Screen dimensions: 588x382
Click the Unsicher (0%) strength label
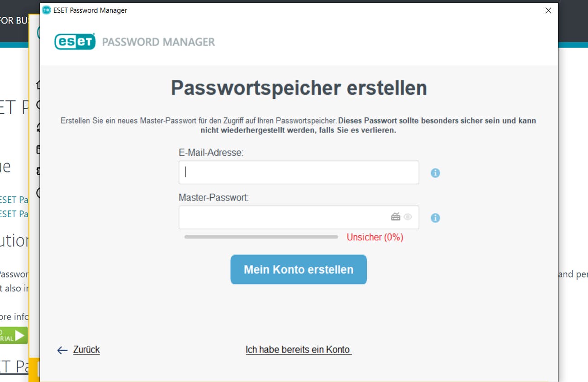[x=375, y=237]
